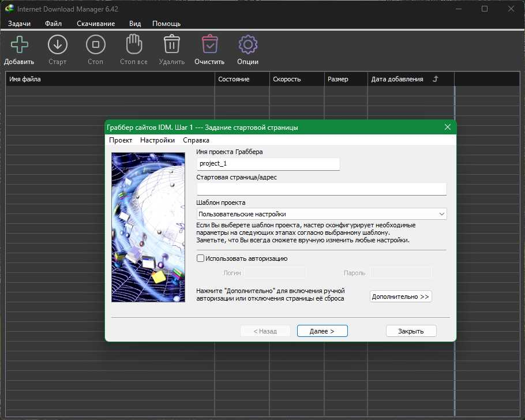Viewport: 525px width, 420px height.
Task: Open the Помощь menu
Action: 166,24
